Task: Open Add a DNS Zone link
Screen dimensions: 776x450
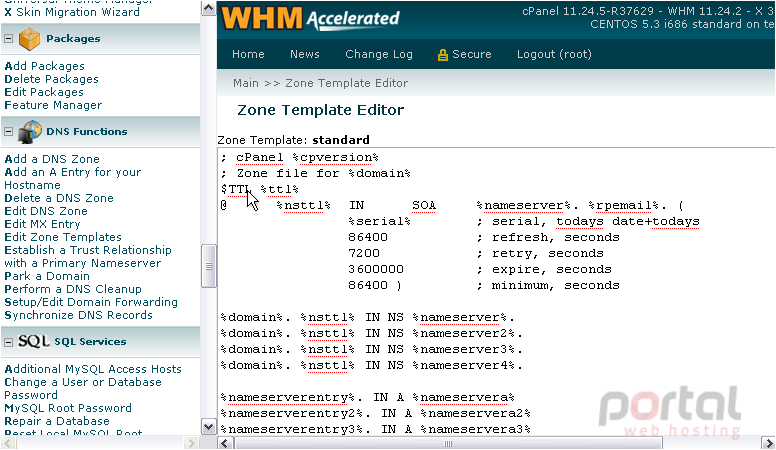Action: 52,159
